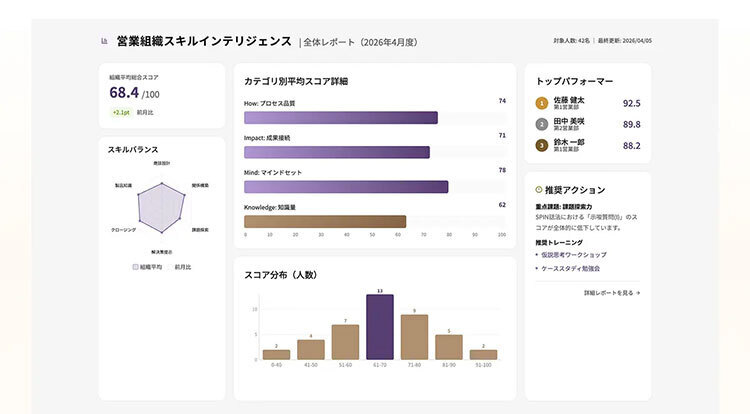Open the 仮説思考ワークショップ training link

click(x=574, y=255)
